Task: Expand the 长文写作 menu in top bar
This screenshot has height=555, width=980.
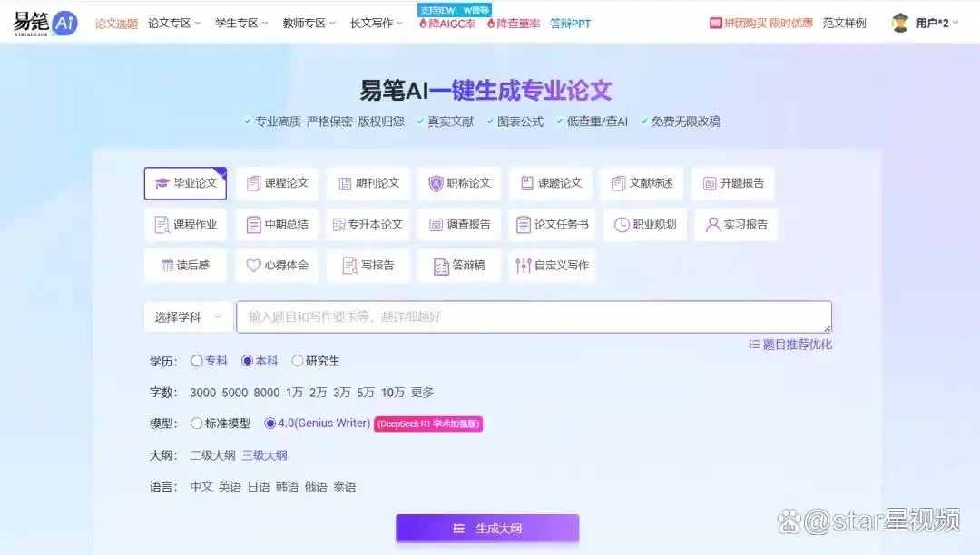Action: [377, 24]
